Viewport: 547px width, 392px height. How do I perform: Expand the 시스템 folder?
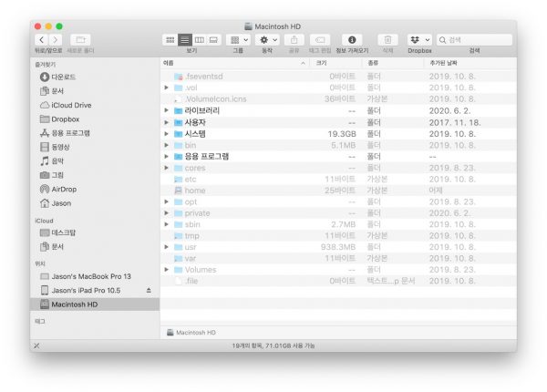click(x=167, y=134)
